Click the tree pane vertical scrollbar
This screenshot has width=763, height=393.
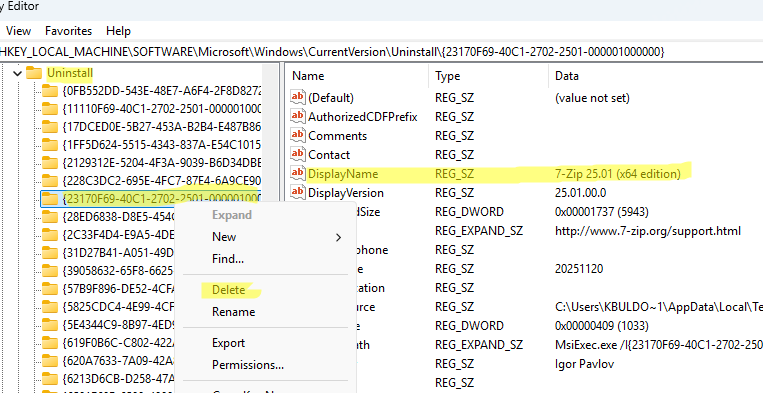click(270, 229)
